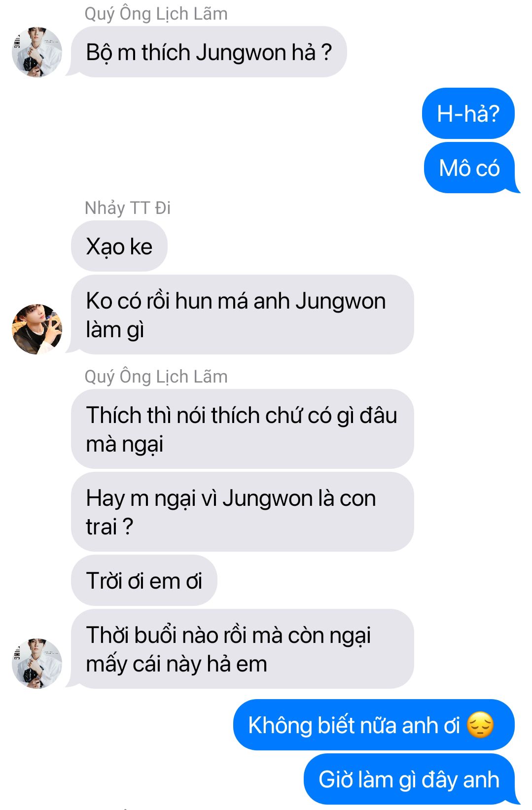Select the 'Thời buổi nào rồi' message bubble

click(243, 649)
